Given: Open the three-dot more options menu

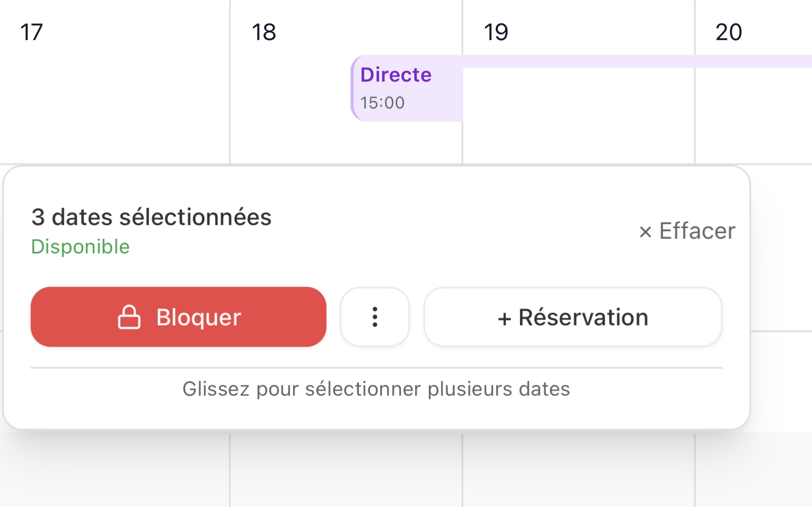Looking at the screenshot, I should click(x=375, y=317).
